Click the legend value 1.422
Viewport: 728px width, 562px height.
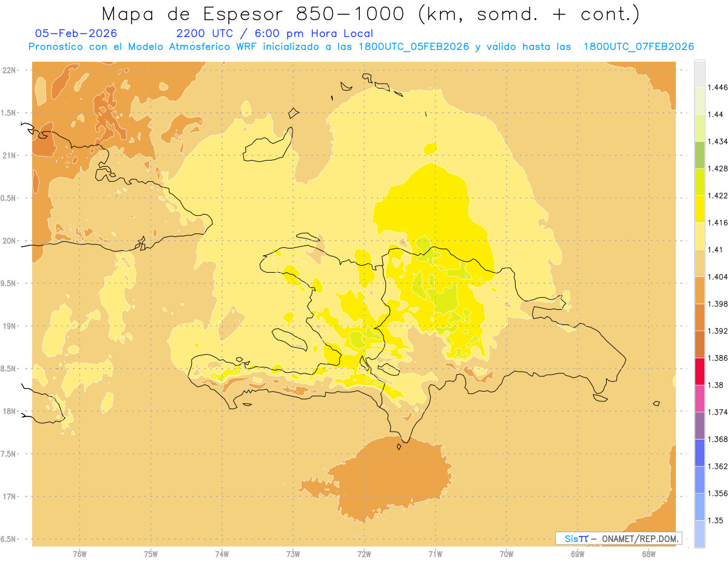(x=719, y=196)
